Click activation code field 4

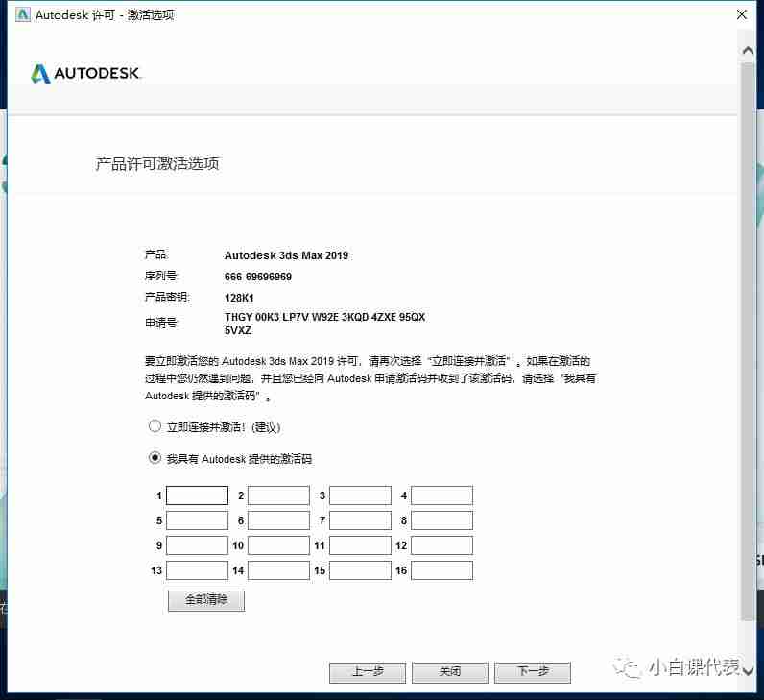point(442,495)
